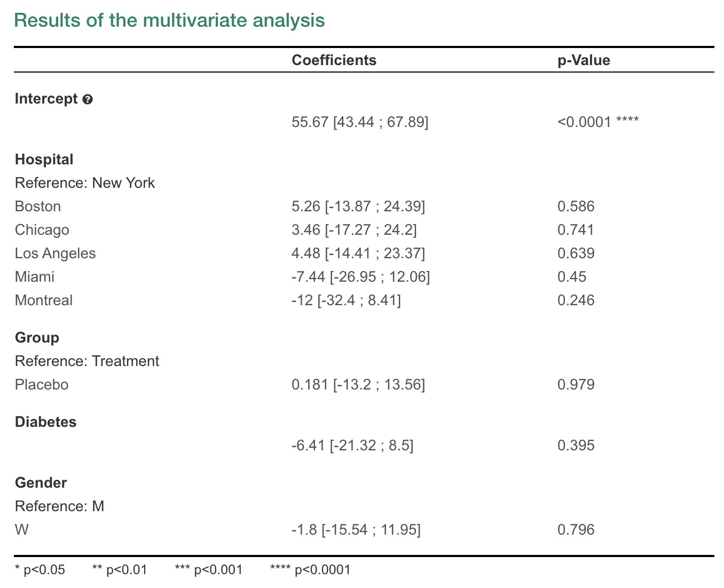Click the help icon beside Intercept
Viewport: 724px width, 588px height.
coord(88,99)
